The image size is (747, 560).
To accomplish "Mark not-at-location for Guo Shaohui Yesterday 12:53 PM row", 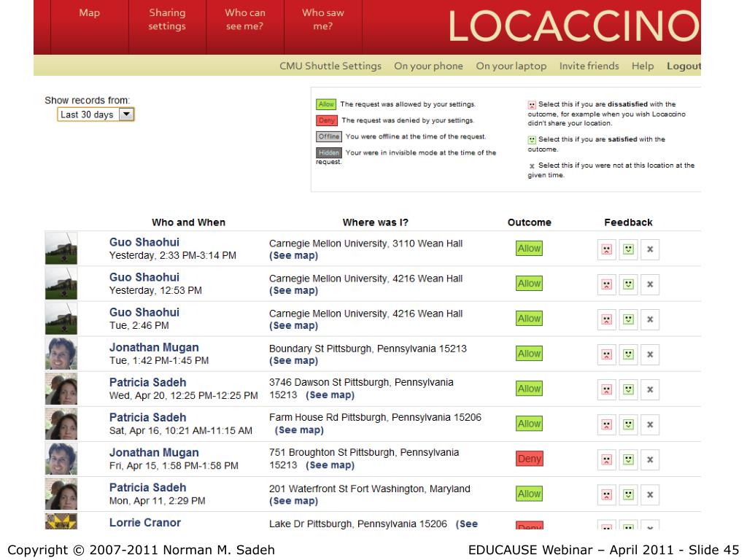I will click(x=650, y=285).
